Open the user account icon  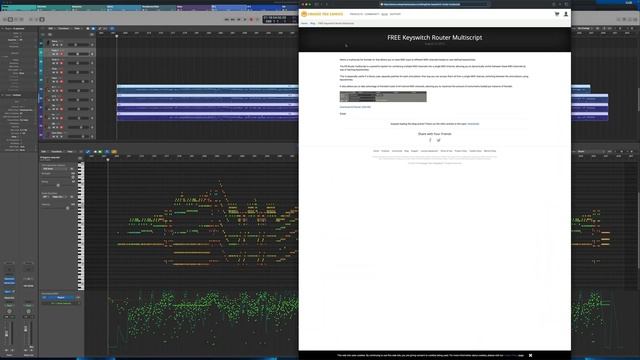pos(566,14)
